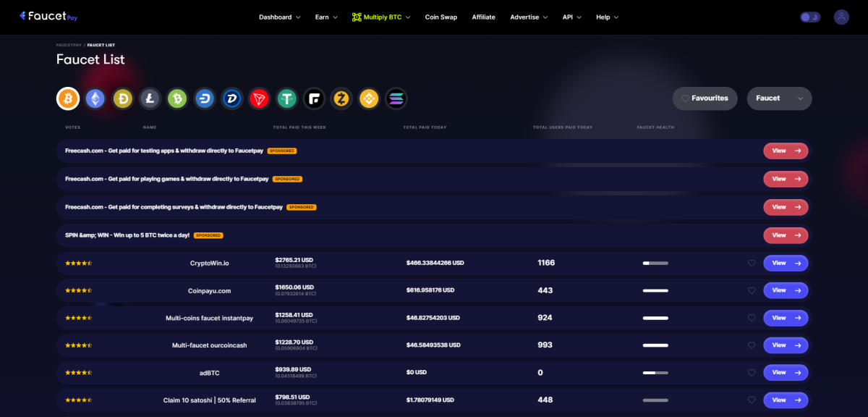This screenshot has height=417, width=868.
Task: Select the Ethereum coin filter icon
Action: 95,98
